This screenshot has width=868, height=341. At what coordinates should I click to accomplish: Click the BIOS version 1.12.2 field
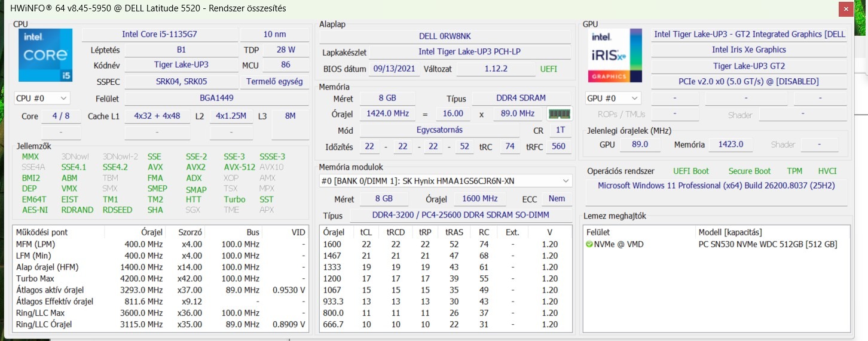(496, 69)
